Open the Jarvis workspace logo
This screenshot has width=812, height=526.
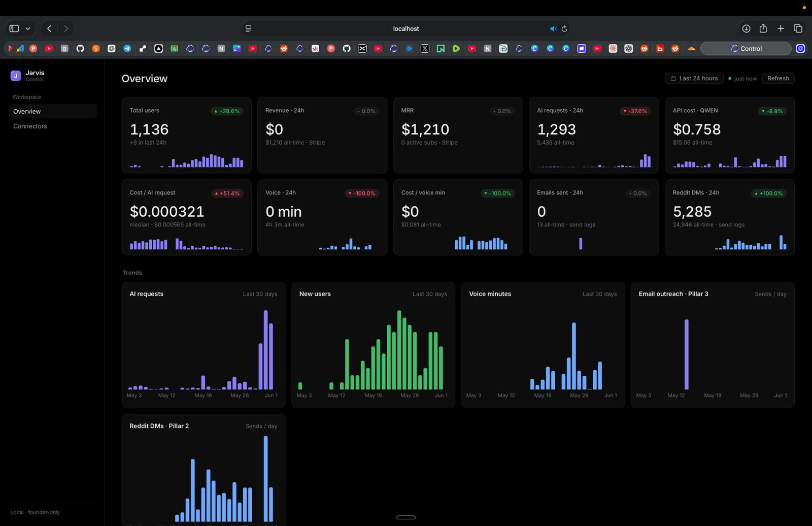click(x=16, y=76)
